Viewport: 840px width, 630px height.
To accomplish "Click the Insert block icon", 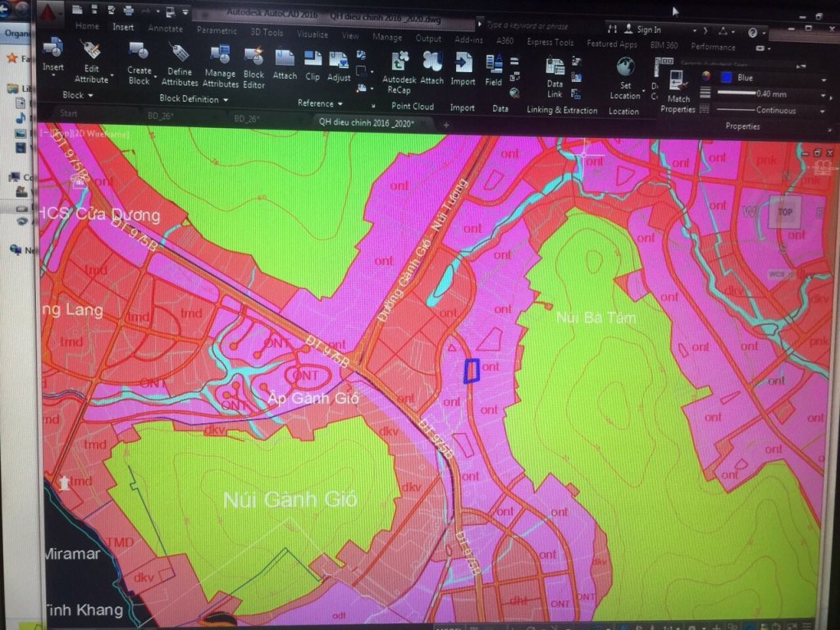I will click(x=53, y=48).
